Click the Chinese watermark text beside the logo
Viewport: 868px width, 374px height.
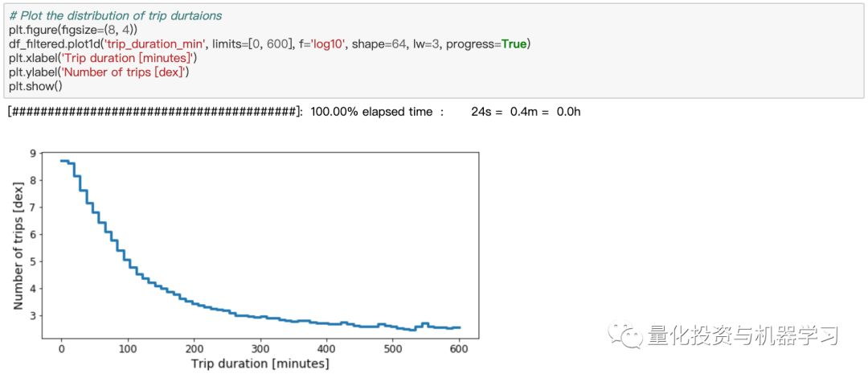pyautogui.click(x=743, y=335)
